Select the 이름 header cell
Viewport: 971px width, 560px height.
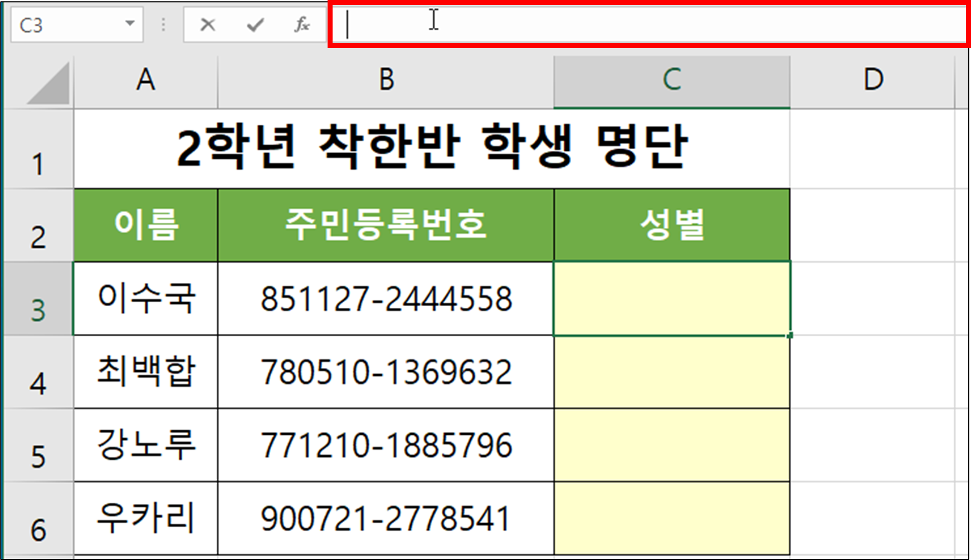146,225
